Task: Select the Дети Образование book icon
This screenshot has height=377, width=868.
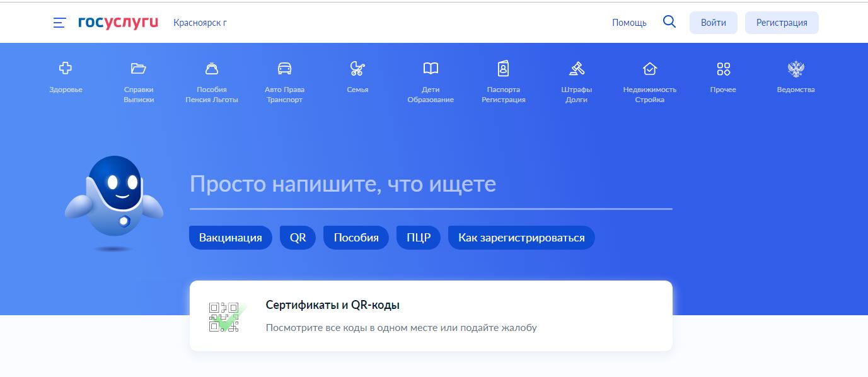Action: 431,68
